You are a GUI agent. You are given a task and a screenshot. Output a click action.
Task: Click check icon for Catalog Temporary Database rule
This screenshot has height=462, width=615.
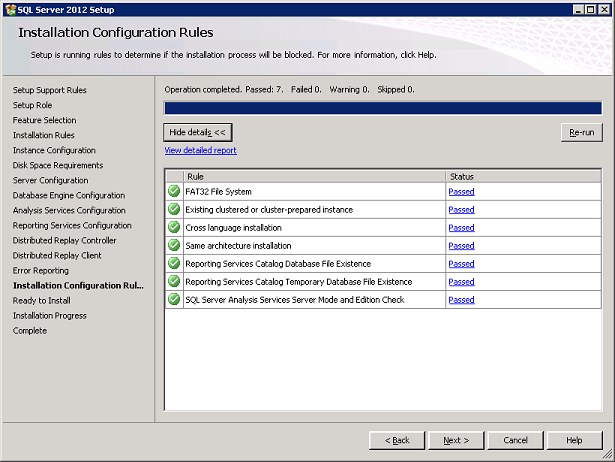[174, 282]
